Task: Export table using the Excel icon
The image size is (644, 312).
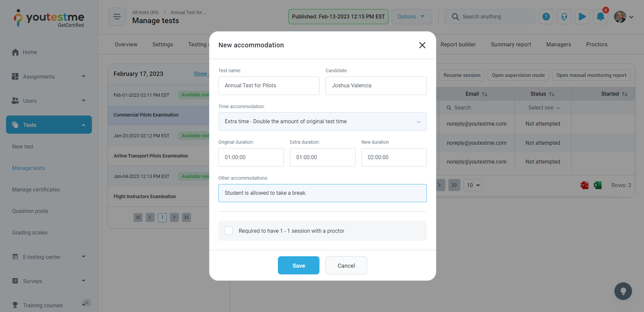Action: (597, 185)
